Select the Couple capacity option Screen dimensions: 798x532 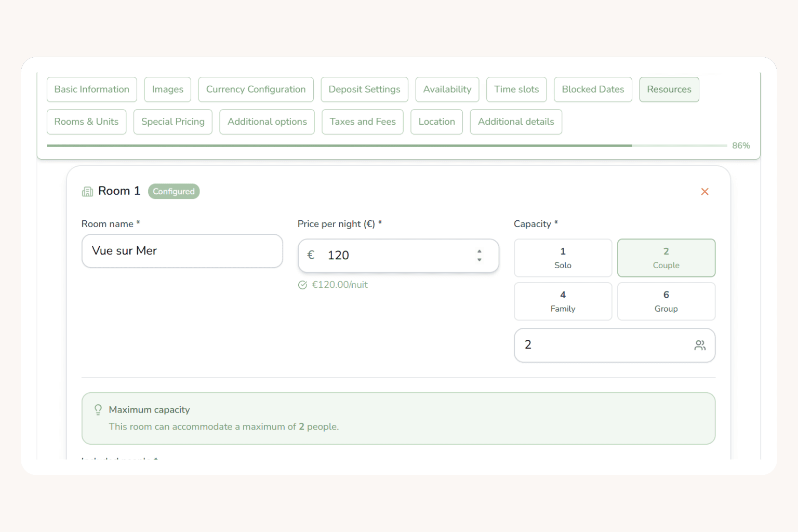pyautogui.click(x=666, y=258)
